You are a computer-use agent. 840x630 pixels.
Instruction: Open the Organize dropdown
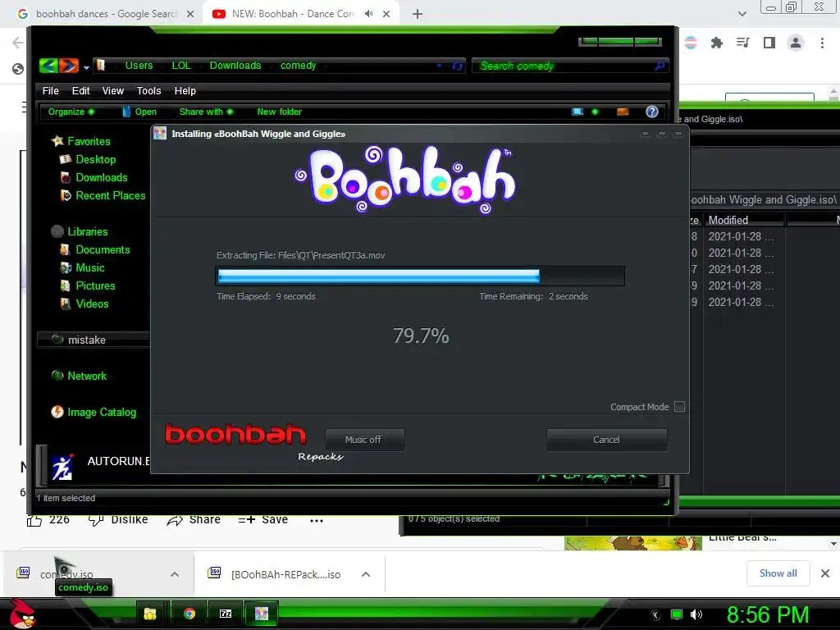click(x=71, y=112)
